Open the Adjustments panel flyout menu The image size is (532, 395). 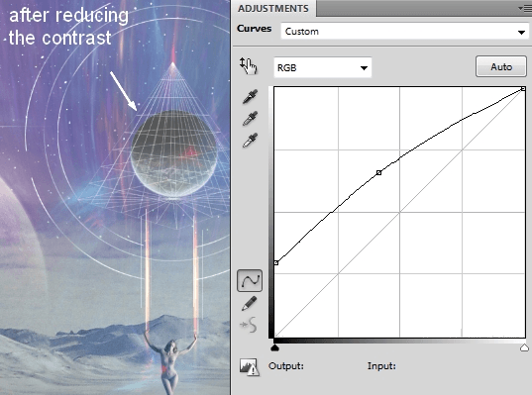coord(524,9)
